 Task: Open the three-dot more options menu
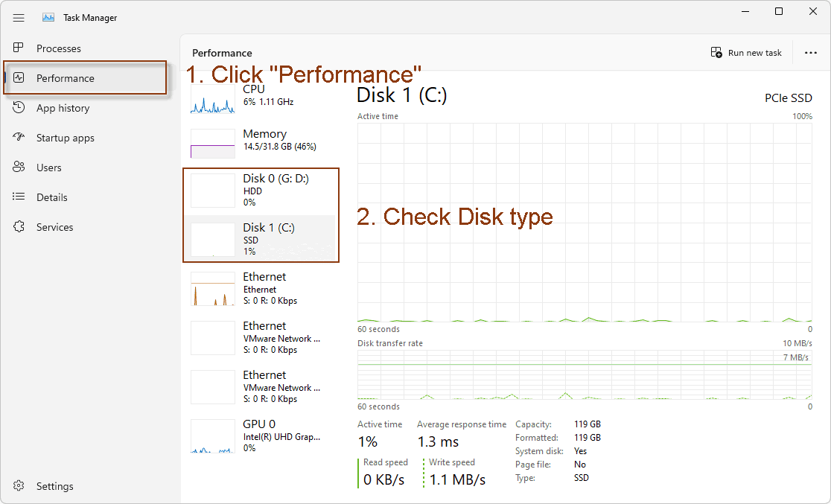pyautogui.click(x=811, y=53)
